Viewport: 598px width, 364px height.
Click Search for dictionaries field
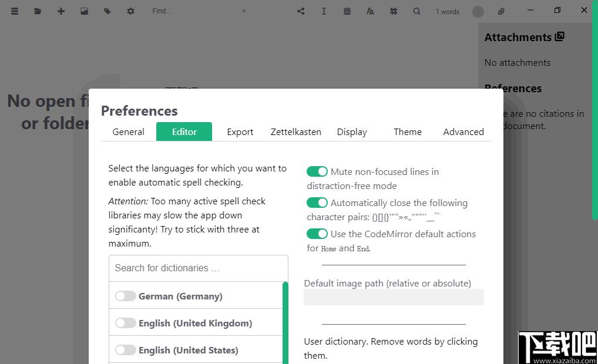click(199, 268)
